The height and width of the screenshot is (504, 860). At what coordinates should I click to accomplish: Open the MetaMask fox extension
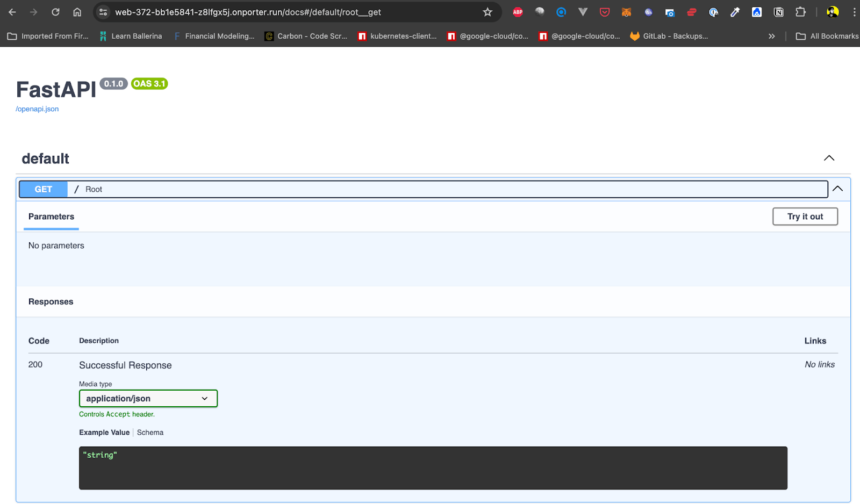click(626, 12)
